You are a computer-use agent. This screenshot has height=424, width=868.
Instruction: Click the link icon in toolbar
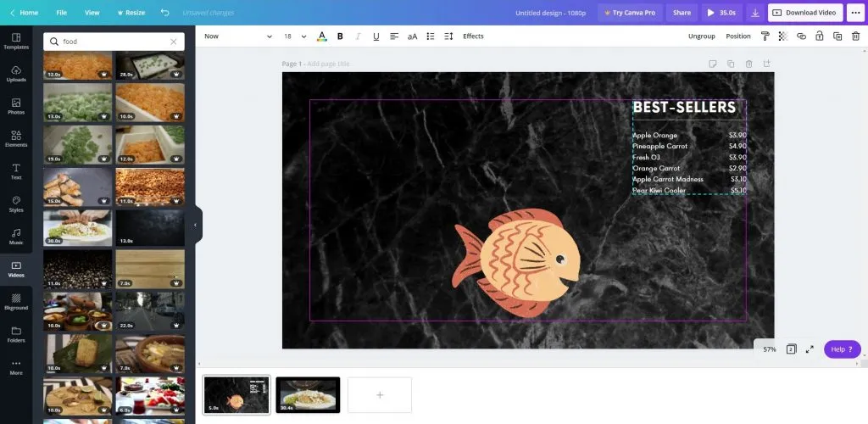tap(801, 36)
